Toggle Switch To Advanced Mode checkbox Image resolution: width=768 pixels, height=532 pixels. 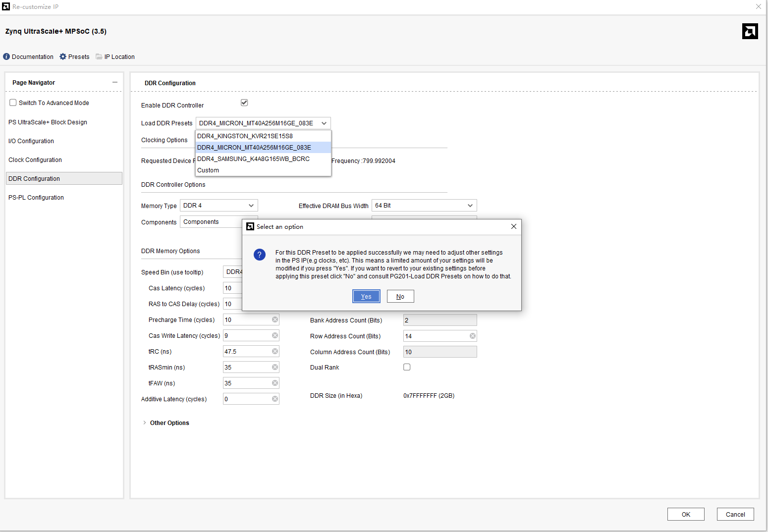(x=13, y=103)
